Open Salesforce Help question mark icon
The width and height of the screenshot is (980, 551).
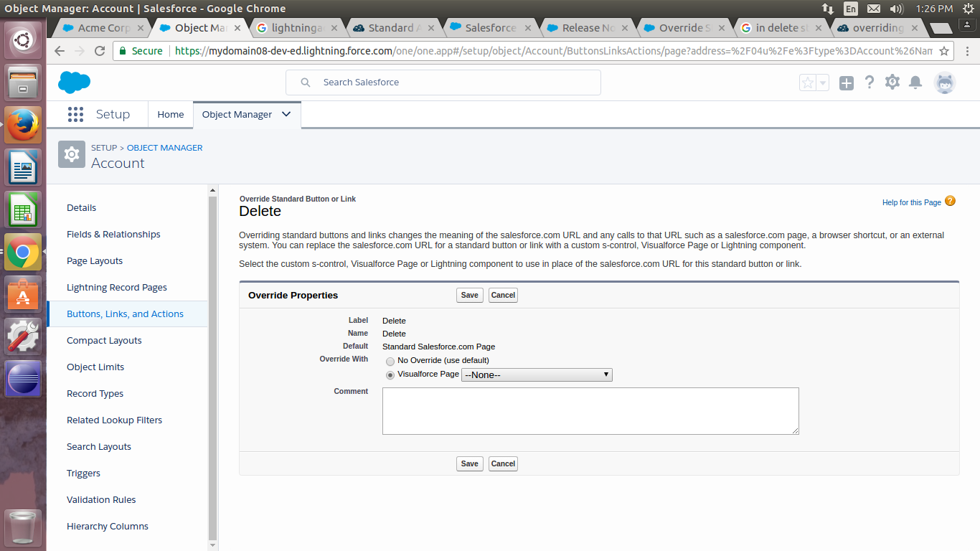tap(870, 83)
